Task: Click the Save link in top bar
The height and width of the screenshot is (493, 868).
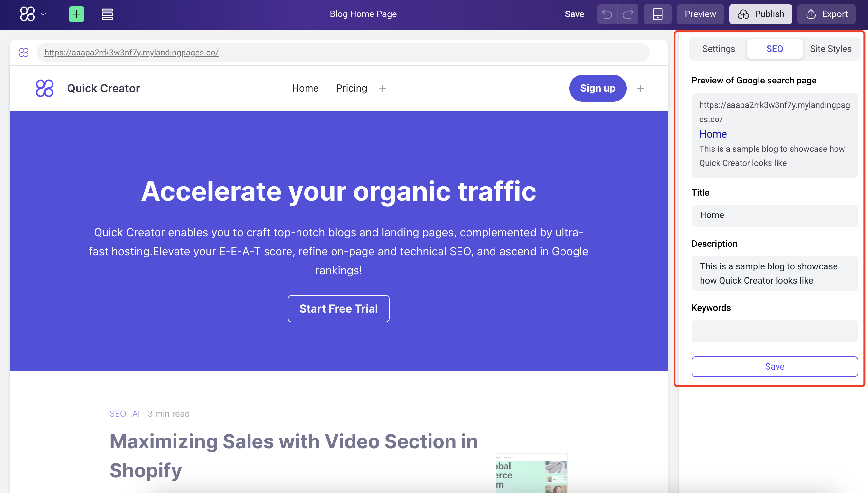Action: pyautogui.click(x=574, y=14)
